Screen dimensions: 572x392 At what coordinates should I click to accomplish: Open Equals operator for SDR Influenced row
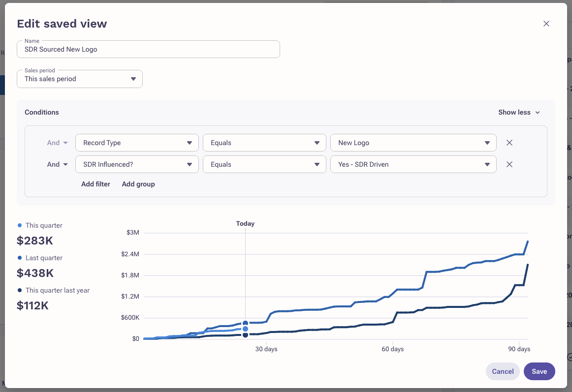[264, 164]
